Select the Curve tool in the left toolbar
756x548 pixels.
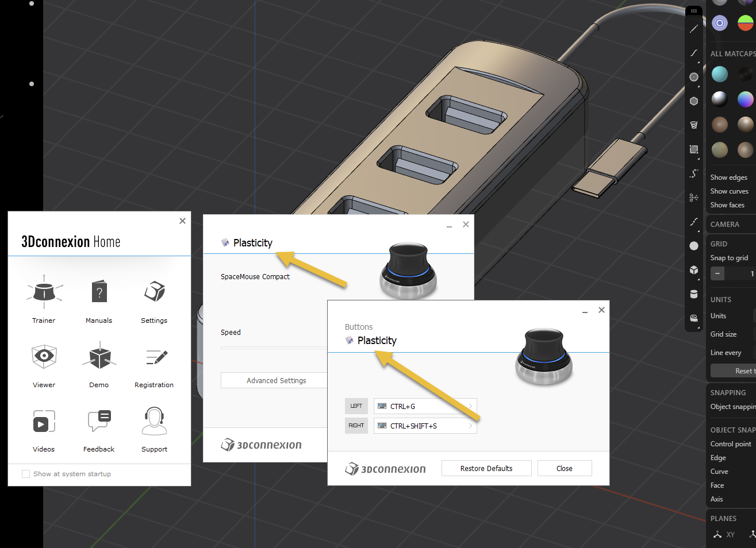coord(693,52)
